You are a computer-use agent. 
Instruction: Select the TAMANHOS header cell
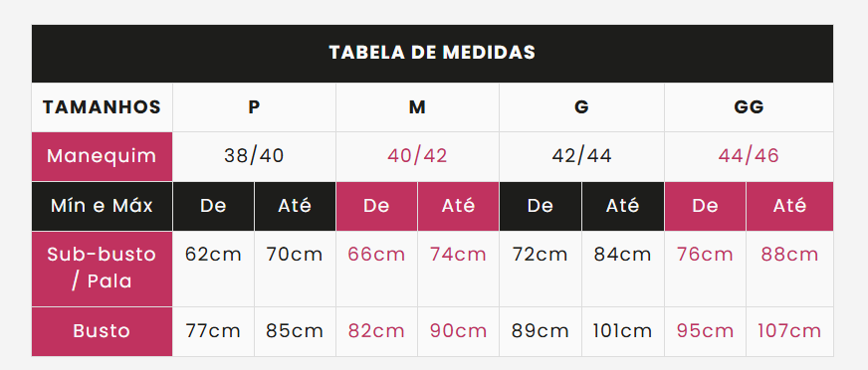tap(102, 107)
